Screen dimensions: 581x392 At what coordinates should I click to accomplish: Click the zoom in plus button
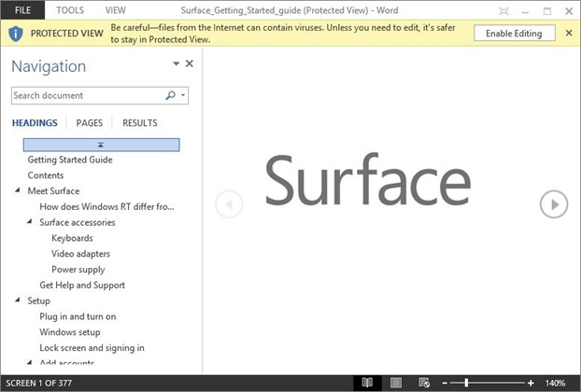tap(531, 383)
